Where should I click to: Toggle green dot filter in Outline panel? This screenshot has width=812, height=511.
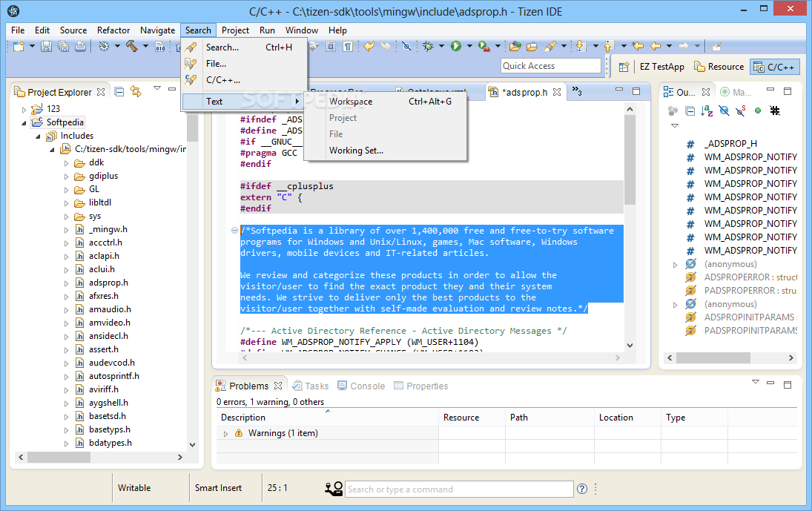click(758, 111)
